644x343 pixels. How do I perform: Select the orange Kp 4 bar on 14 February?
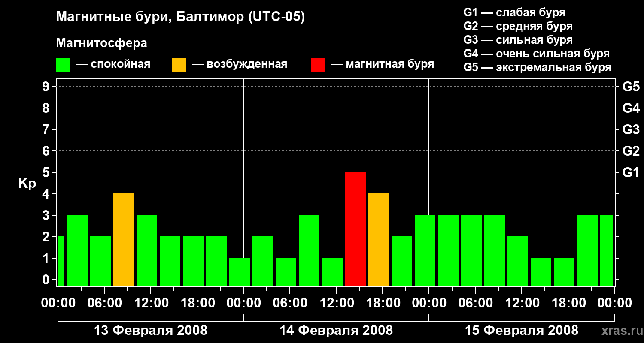click(x=379, y=240)
